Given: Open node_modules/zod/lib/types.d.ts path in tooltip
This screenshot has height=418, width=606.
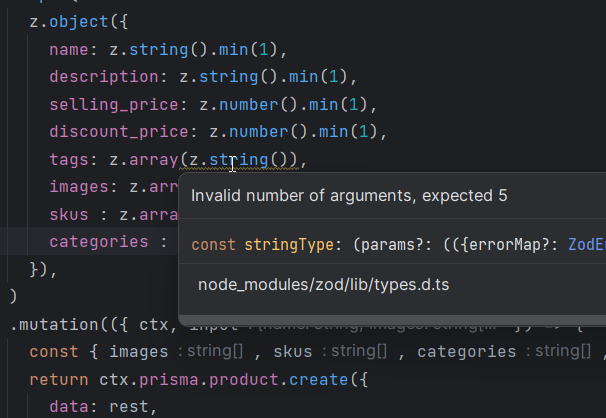Looking at the screenshot, I should coord(323,285).
